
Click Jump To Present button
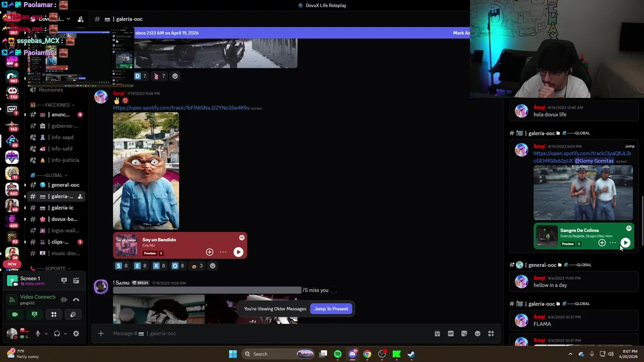tap(331, 309)
